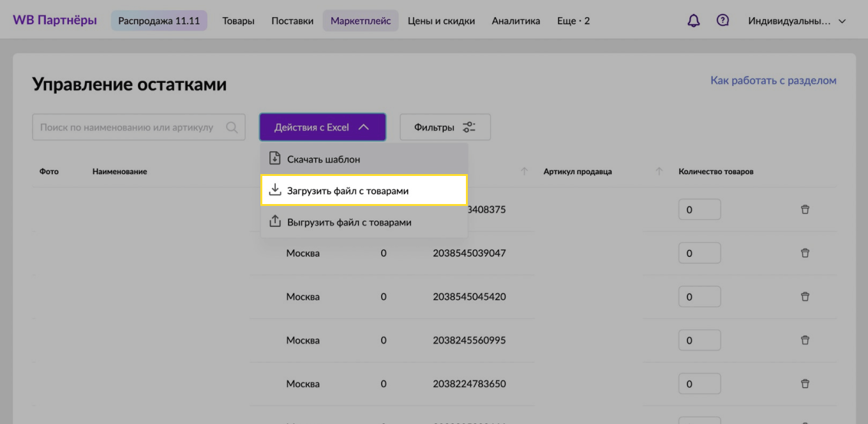This screenshot has width=868, height=424.
Task: Click the download icon beside Скачать шаблон
Action: 275,158
